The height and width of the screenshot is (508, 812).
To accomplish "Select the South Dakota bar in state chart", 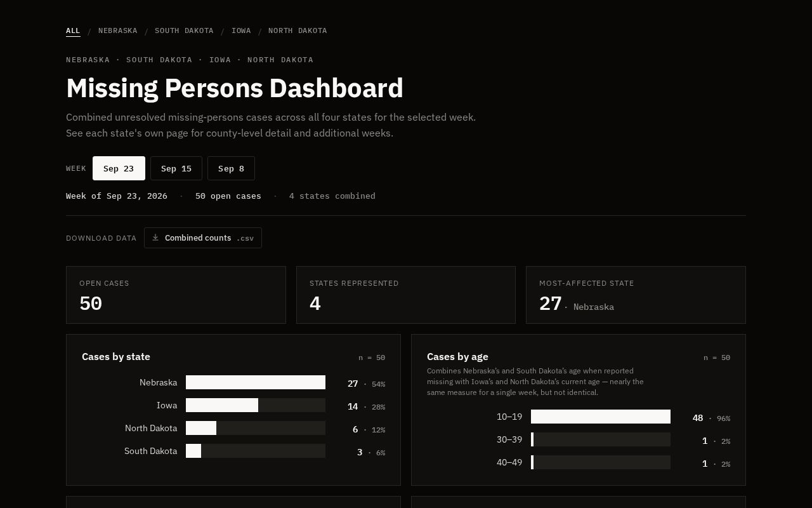I will click(x=256, y=451).
